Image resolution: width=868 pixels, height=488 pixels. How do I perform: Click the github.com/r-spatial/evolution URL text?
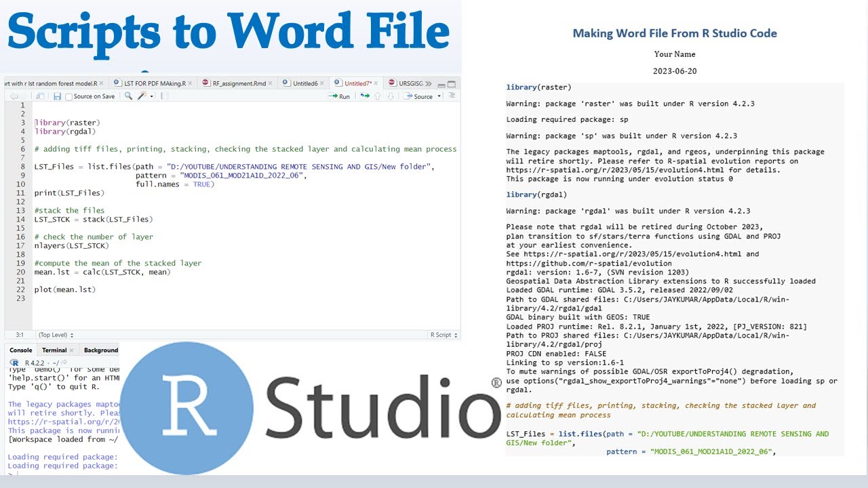point(589,264)
